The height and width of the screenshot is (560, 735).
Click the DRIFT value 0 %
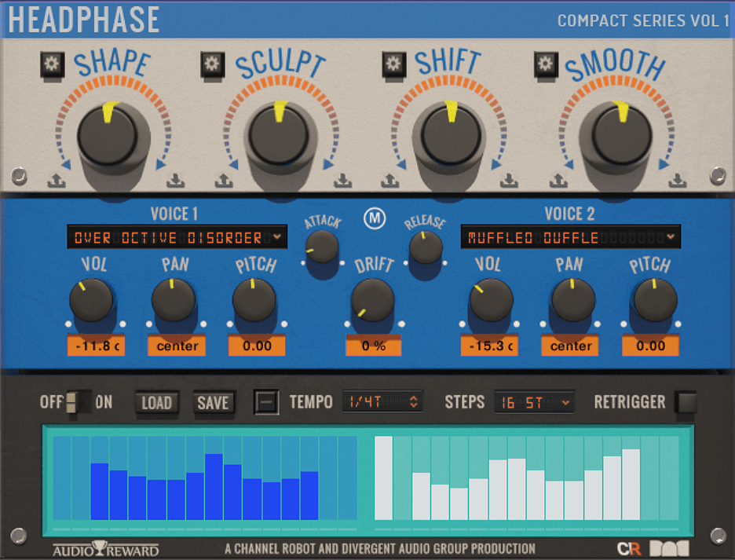tap(374, 346)
